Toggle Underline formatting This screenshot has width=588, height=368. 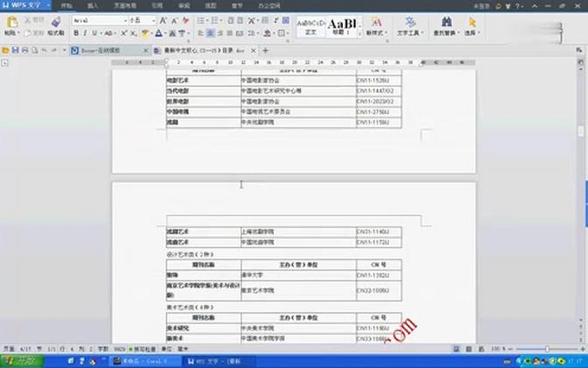(x=94, y=33)
